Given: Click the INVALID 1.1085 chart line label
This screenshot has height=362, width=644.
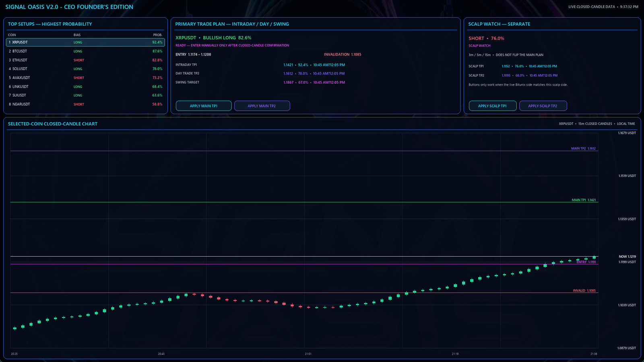Looking at the screenshot, I should (584, 290).
